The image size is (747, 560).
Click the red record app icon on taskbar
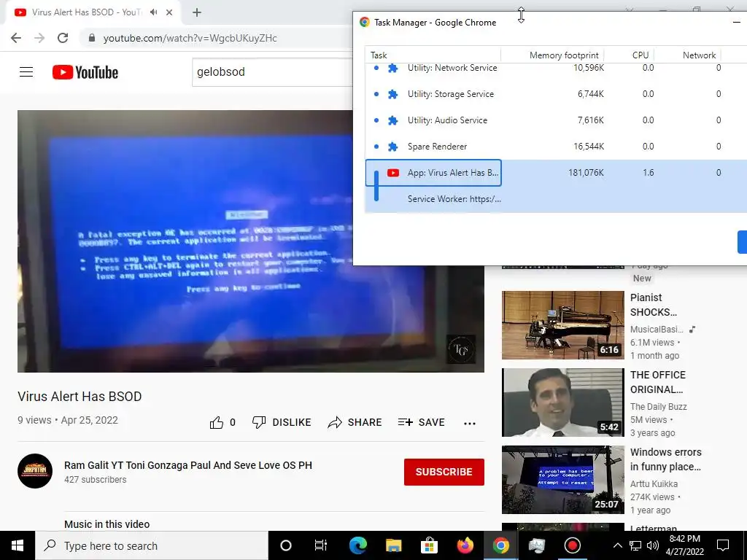point(572,545)
